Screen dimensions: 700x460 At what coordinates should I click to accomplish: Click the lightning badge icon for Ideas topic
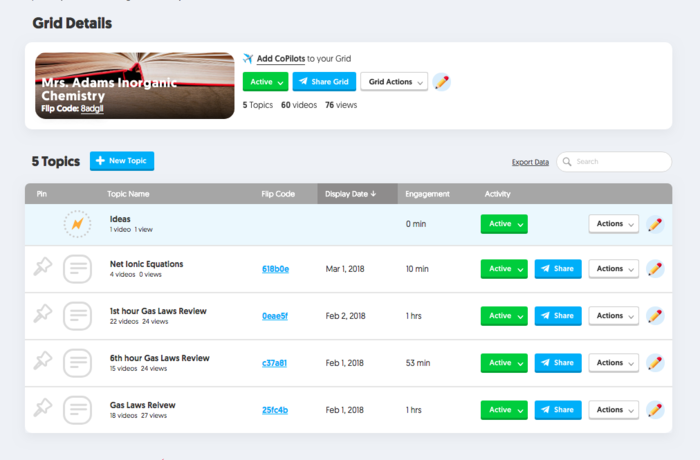[x=77, y=224]
